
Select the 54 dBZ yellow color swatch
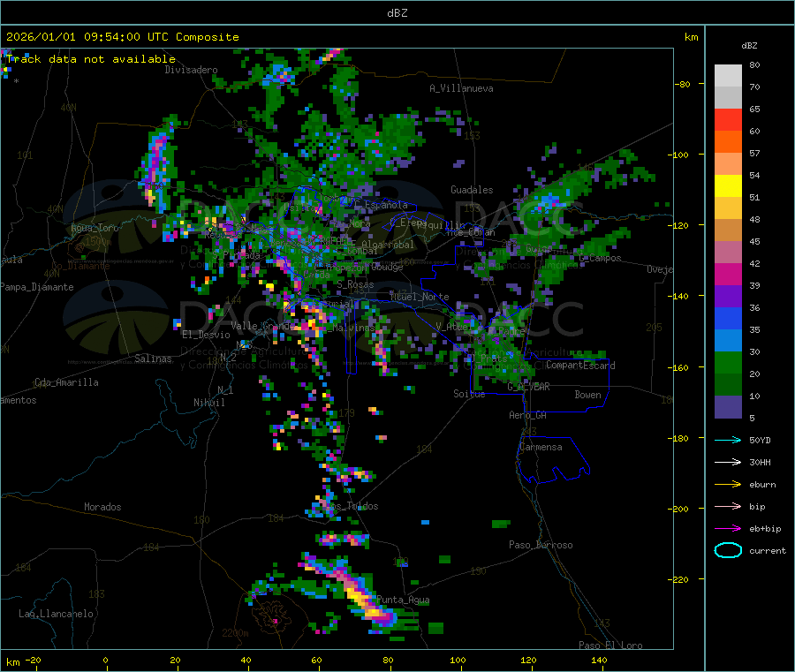(x=728, y=186)
